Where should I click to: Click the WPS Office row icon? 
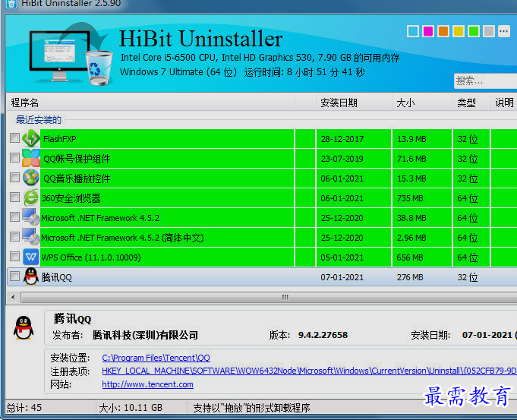31,257
